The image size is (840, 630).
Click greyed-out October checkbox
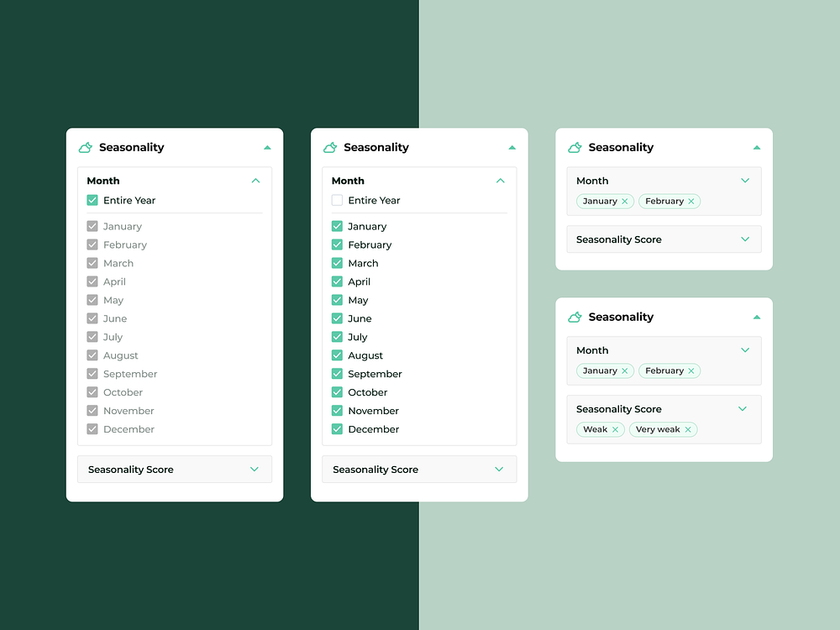pos(92,392)
